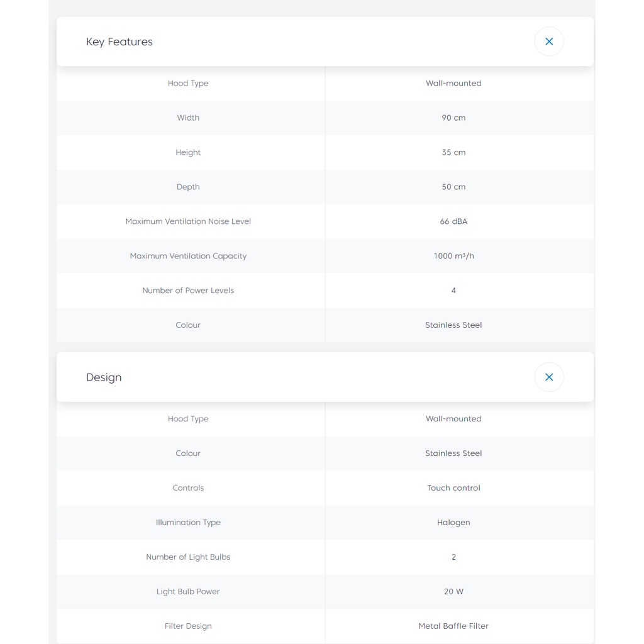This screenshot has width=644, height=644.
Task: Click Number of Light Bulbs label
Action: (x=188, y=557)
